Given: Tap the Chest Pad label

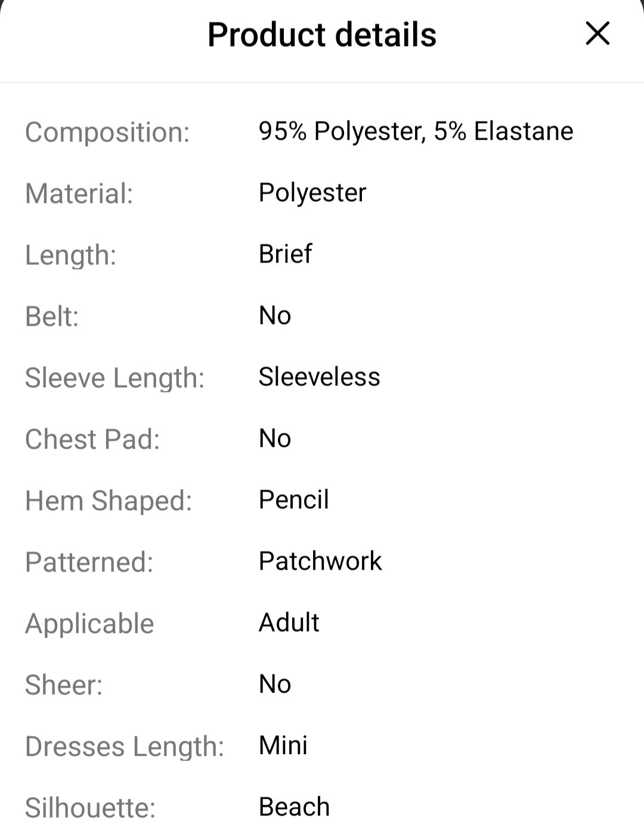Looking at the screenshot, I should pos(92,440).
